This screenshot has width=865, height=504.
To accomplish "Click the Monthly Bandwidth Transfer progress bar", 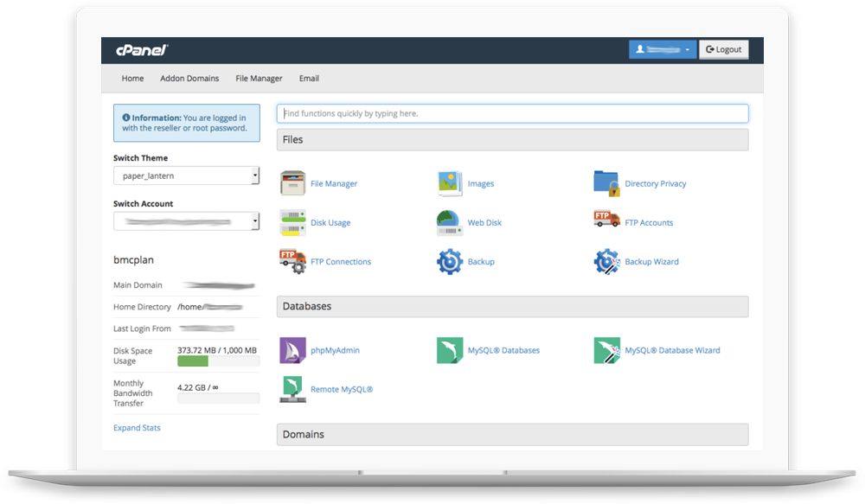I will [219, 399].
